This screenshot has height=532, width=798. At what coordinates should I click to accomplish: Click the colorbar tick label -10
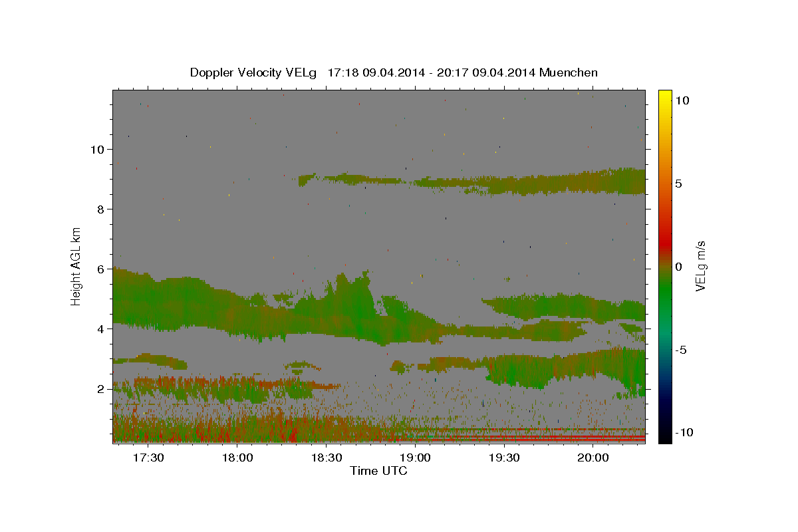pyautogui.click(x=684, y=433)
